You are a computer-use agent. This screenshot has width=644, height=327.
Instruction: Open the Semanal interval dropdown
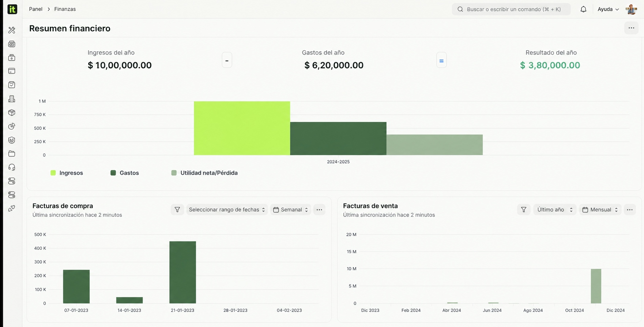tap(291, 210)
